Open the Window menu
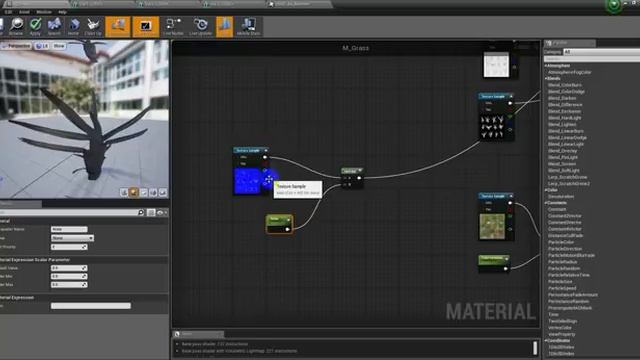 (x=44, y=12)
